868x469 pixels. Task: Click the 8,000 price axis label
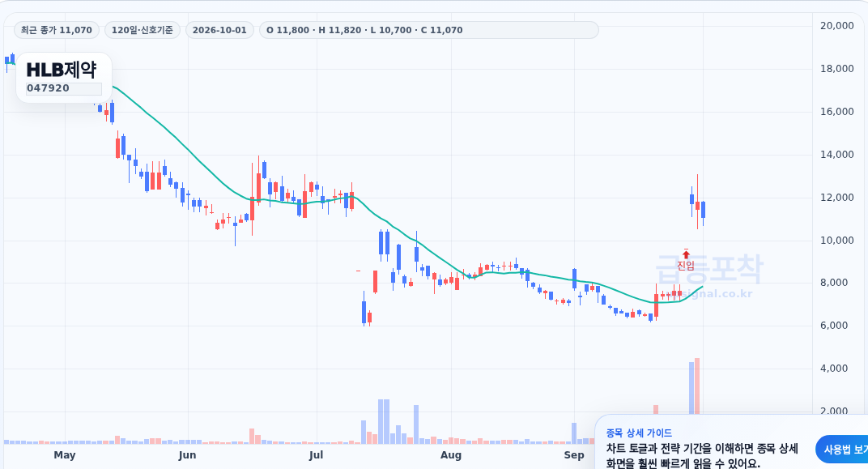click(x=834, y=283)
